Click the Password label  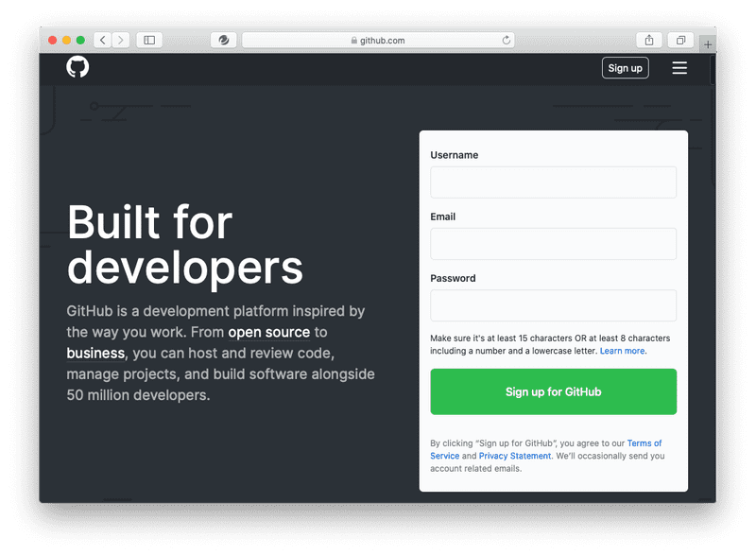(x=453, y=278)
